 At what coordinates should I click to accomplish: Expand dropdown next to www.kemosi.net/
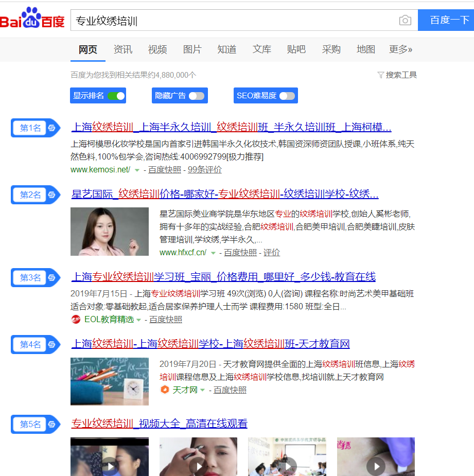[x=137, y=170]
